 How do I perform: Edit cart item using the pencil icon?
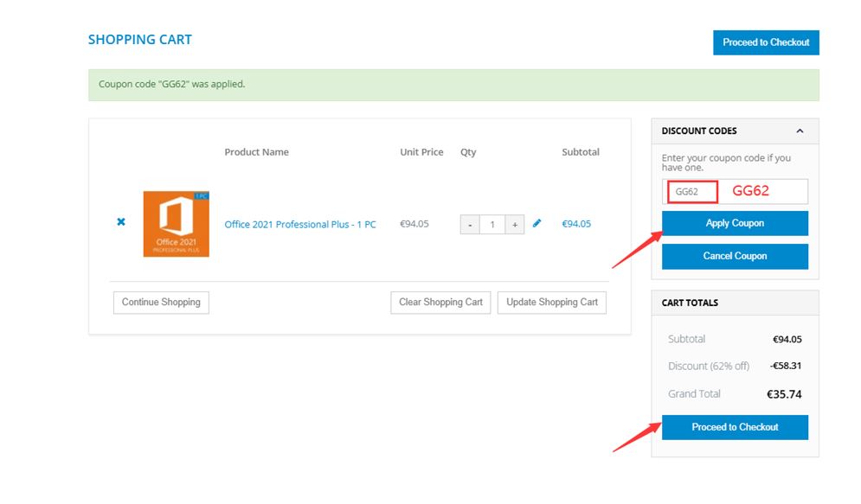537,223
